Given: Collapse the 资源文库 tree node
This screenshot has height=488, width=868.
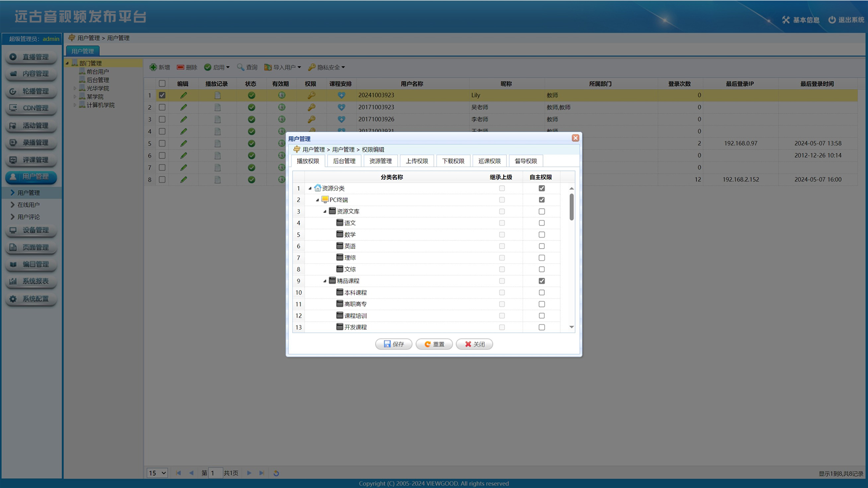Looking at the screenshot, I should pos(325,211).
